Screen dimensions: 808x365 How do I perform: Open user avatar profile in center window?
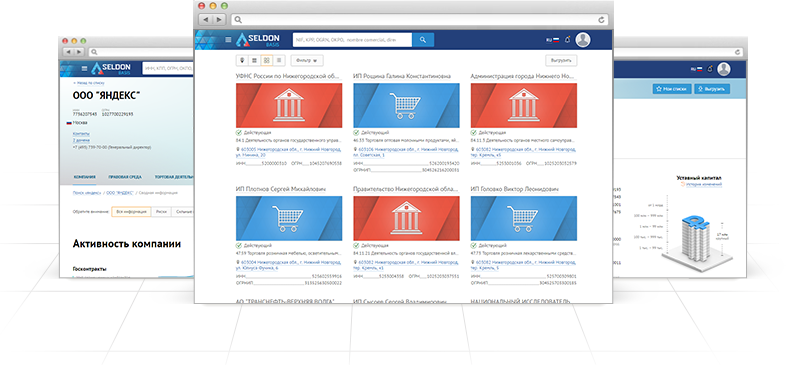click(583, 40)
